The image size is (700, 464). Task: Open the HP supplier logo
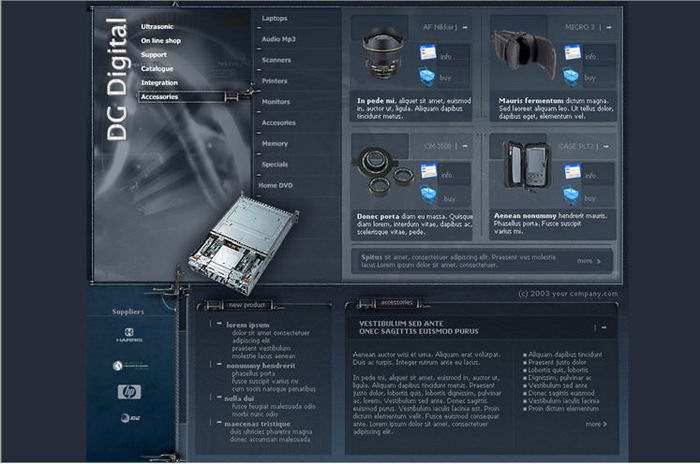tap(129, 391)
